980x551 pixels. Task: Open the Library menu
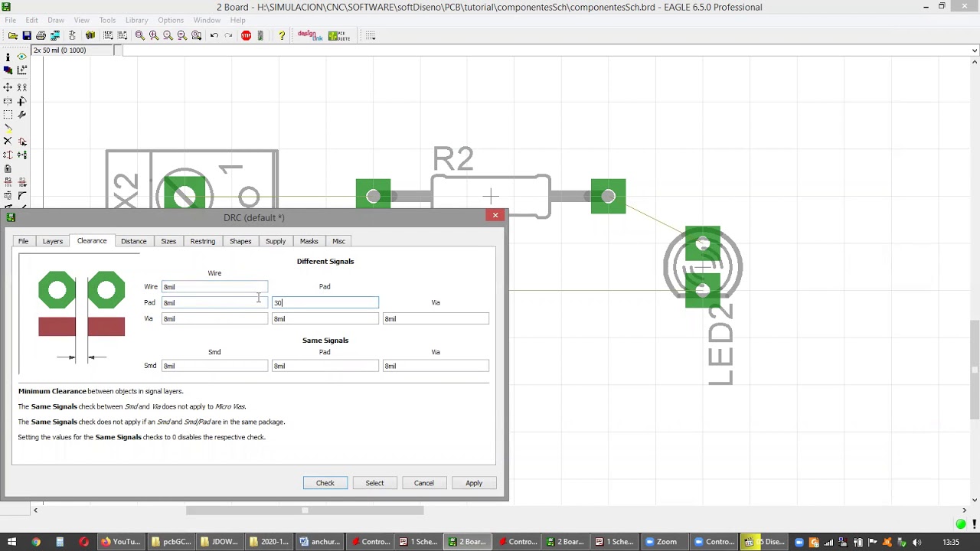136,20
